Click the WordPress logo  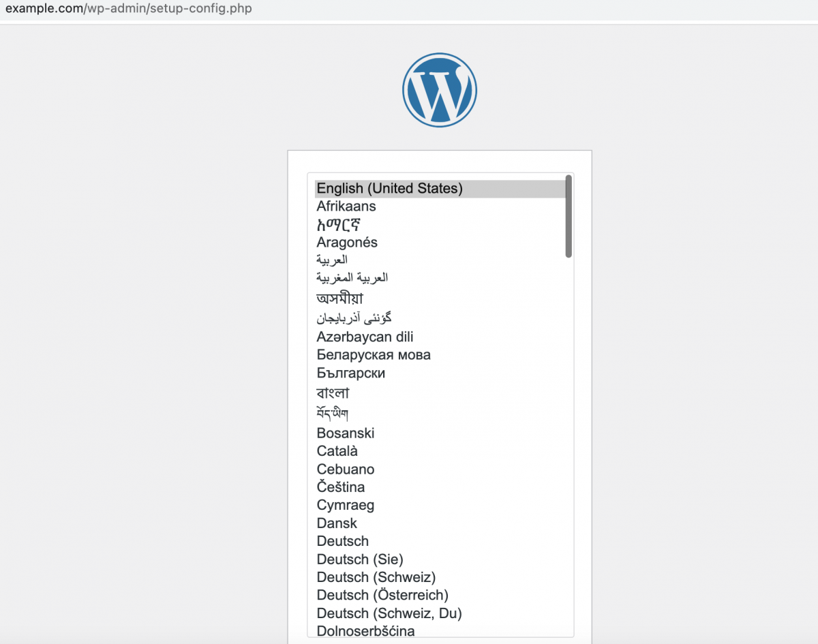[x=440, y=90]
